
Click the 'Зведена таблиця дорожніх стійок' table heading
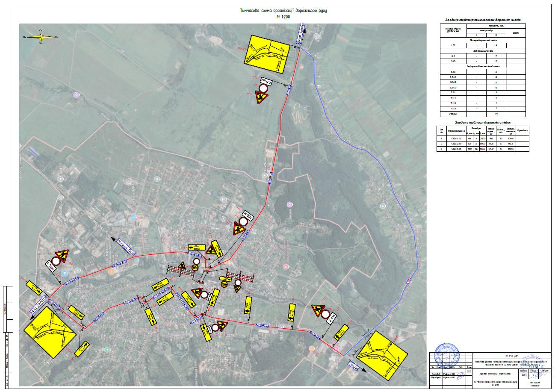(482, 122)
